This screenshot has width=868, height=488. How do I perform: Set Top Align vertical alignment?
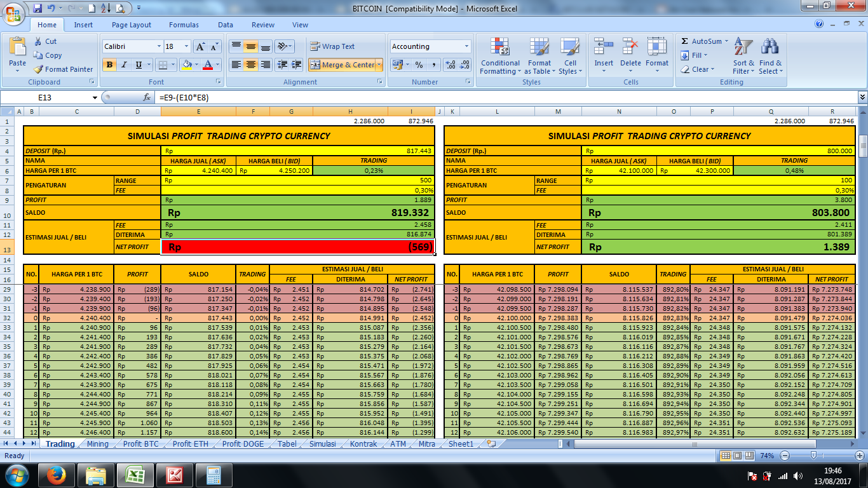(x=236, y=46)
